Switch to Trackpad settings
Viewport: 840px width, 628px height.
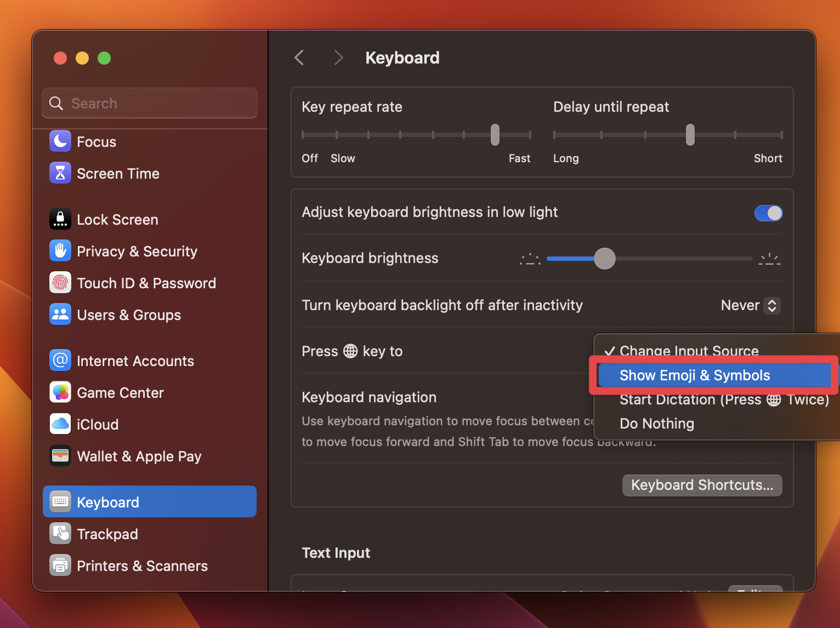(x=107, y=534)
